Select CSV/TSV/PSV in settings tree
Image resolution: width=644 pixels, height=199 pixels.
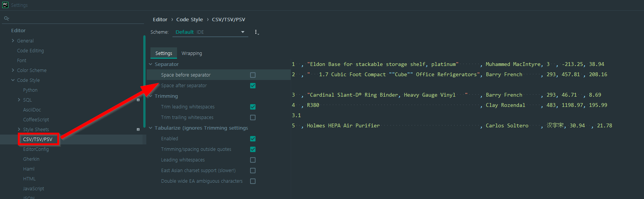point(38,139)
